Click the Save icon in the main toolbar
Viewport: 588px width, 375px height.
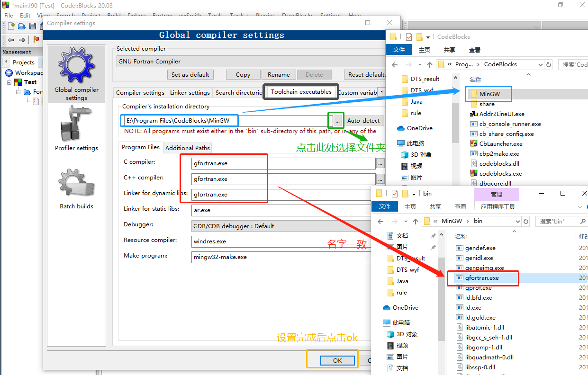click(32, 26)
